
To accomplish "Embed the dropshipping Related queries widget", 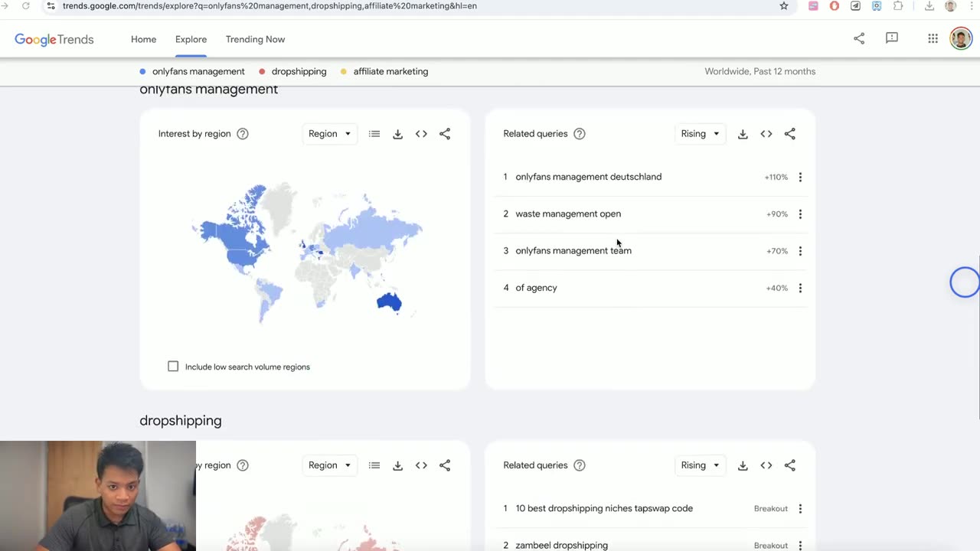I will pyautogui.click(x=766, y=465).
